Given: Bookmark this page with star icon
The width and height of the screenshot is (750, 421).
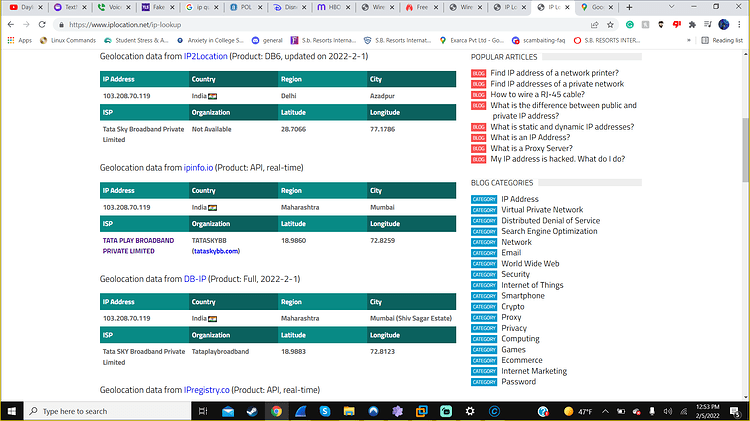Looking at the screenshot, I should 610,24.
